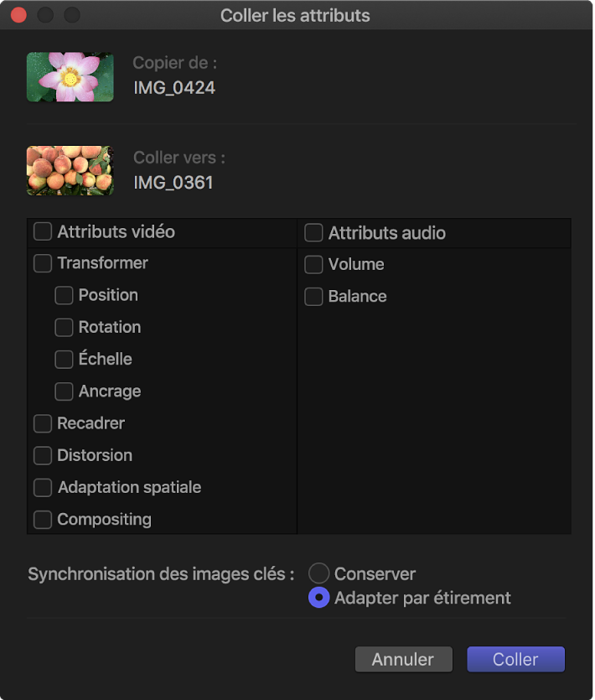Tick the Compositing checkbox

click(x=43, y=520)
